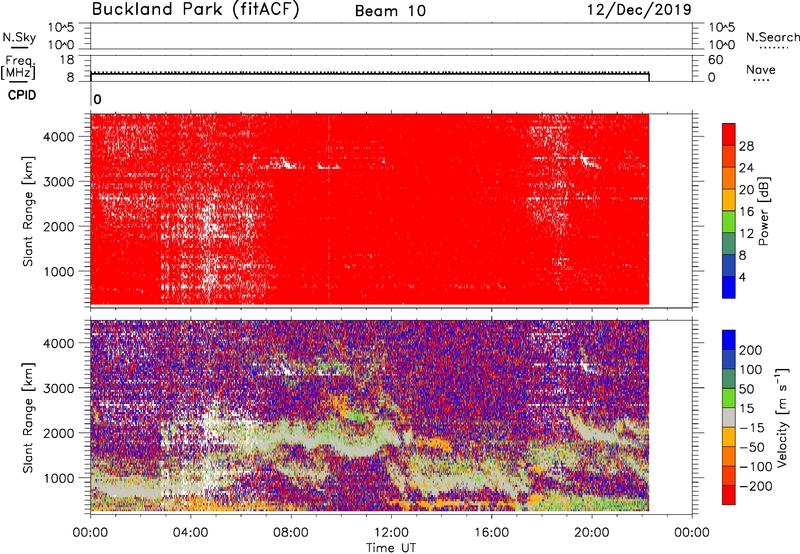Click the velocity panel "Slant Range [km]" label
The width and height of the screenshot is (800, 554).
[x=28, y=418]
